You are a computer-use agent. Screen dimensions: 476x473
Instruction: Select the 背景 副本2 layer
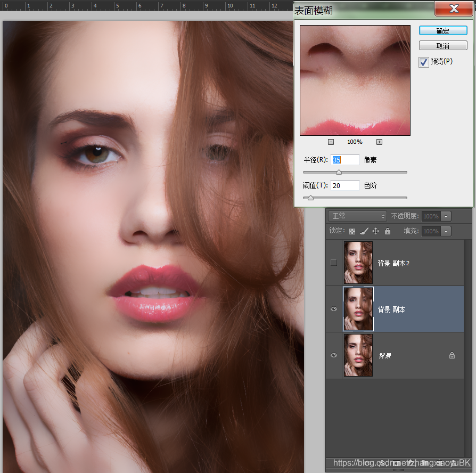point(395,263)
